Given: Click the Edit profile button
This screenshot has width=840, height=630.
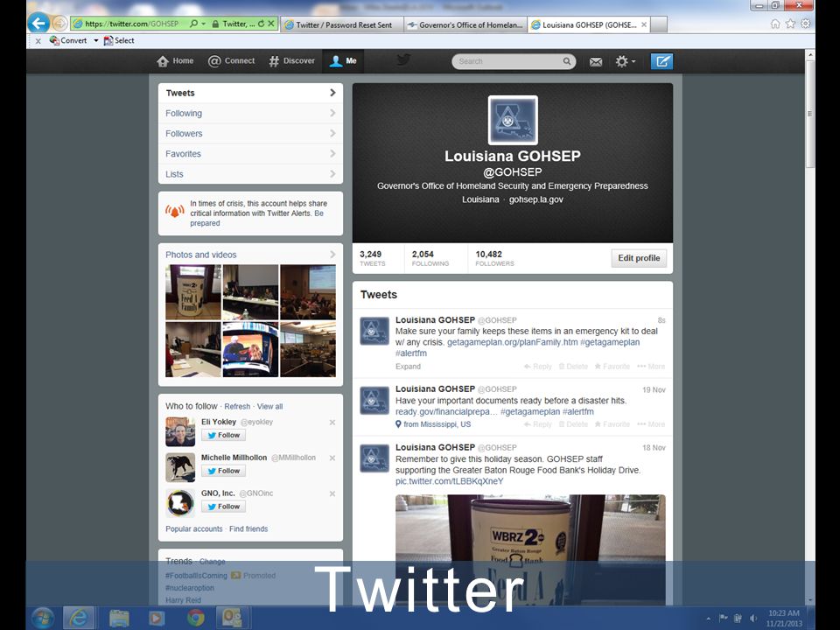Looking at the screenshot, I should (639, 258).
